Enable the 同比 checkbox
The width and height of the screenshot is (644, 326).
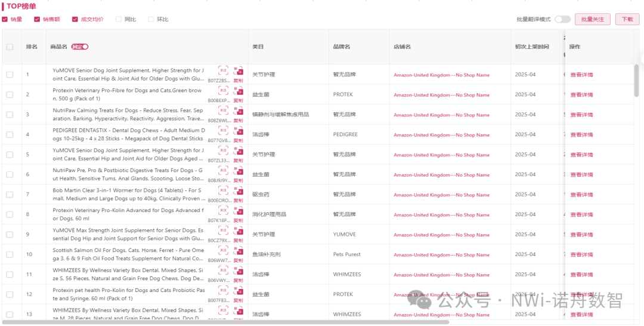[119, 19]
